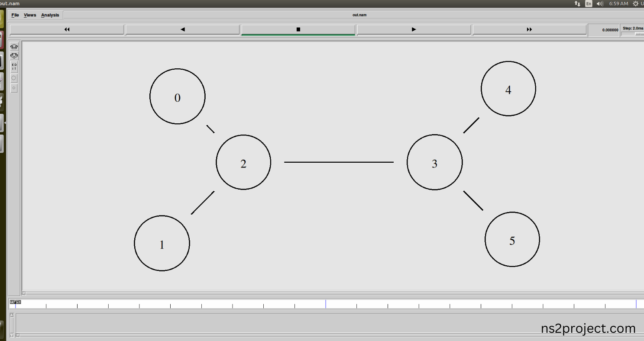Click the fast forward double-arrow button

pos(529,29)
